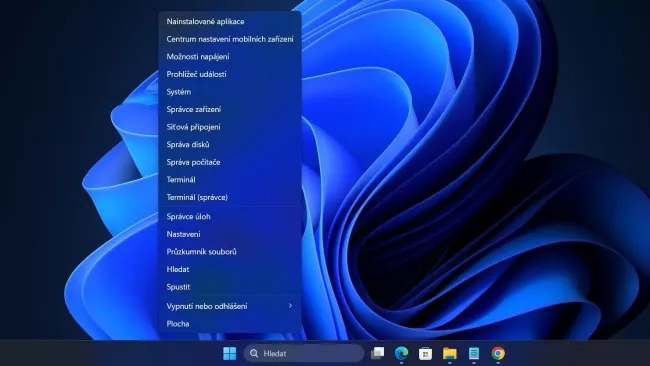Open Průzkumník souborů
650x366 pixels.
click(230, 252)
